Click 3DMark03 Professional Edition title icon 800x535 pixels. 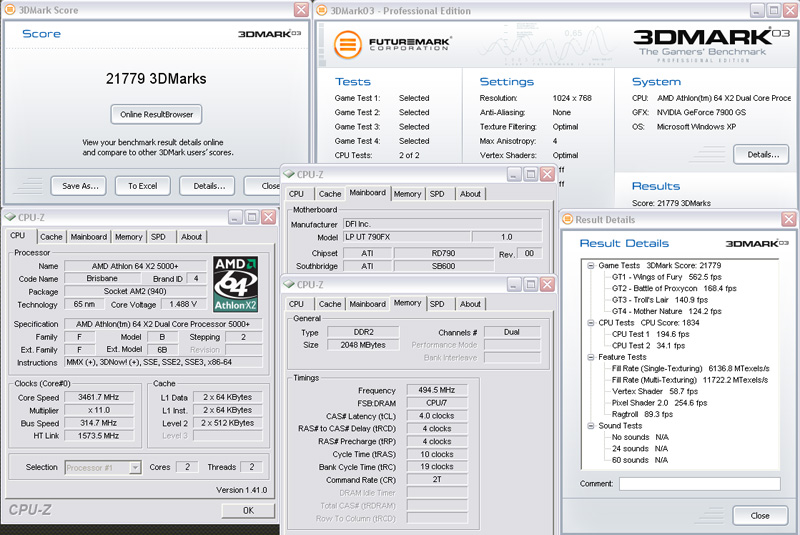tap(321, 10)
